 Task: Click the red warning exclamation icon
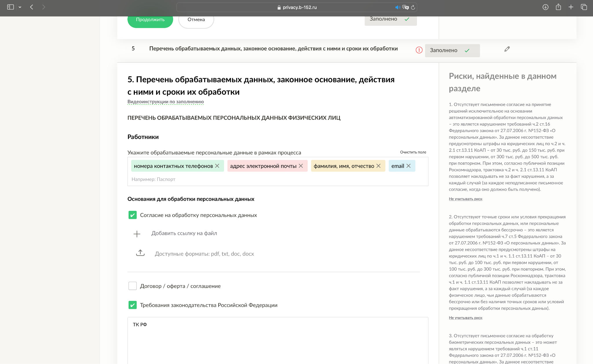click(x=419, y=50)
